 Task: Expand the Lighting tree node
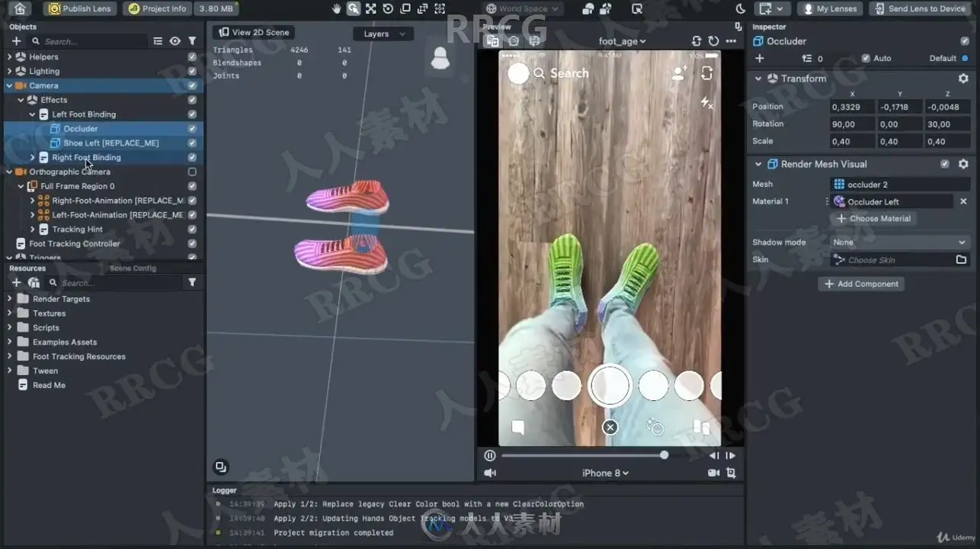(x=9, y=71)
